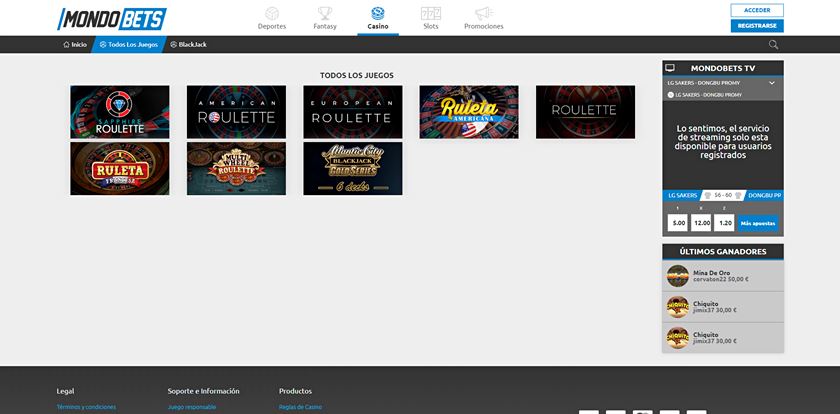Click the Registrarse button
The width and height of the screenshot is (840, 414).
[757, 26]
